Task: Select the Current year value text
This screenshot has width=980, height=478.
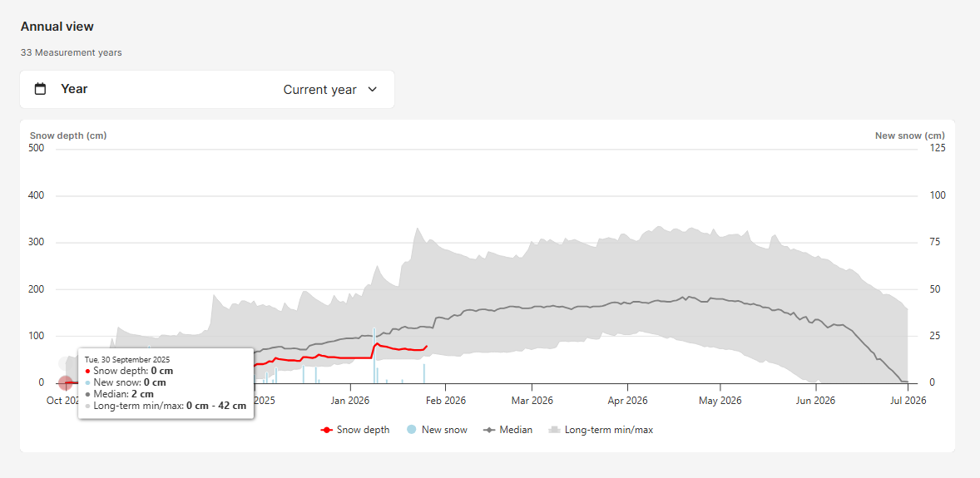Action: [319, 90]
